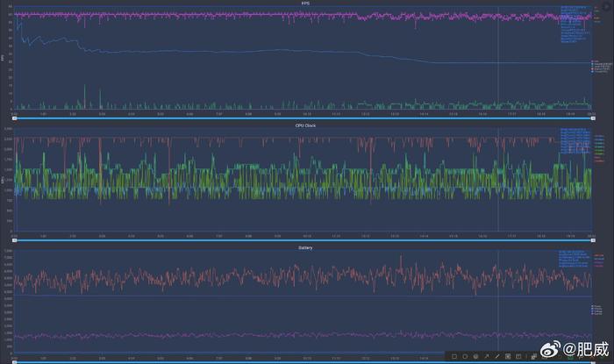Click left handle of CPU Clock range slider
This screenshot has width=614, height=364.
15,240
